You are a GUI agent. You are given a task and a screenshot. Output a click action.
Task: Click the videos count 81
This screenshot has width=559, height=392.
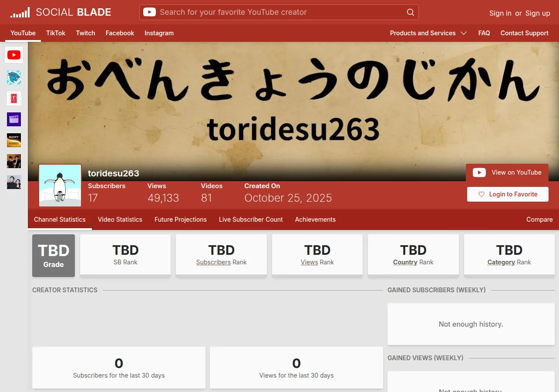tap(206, 198)
